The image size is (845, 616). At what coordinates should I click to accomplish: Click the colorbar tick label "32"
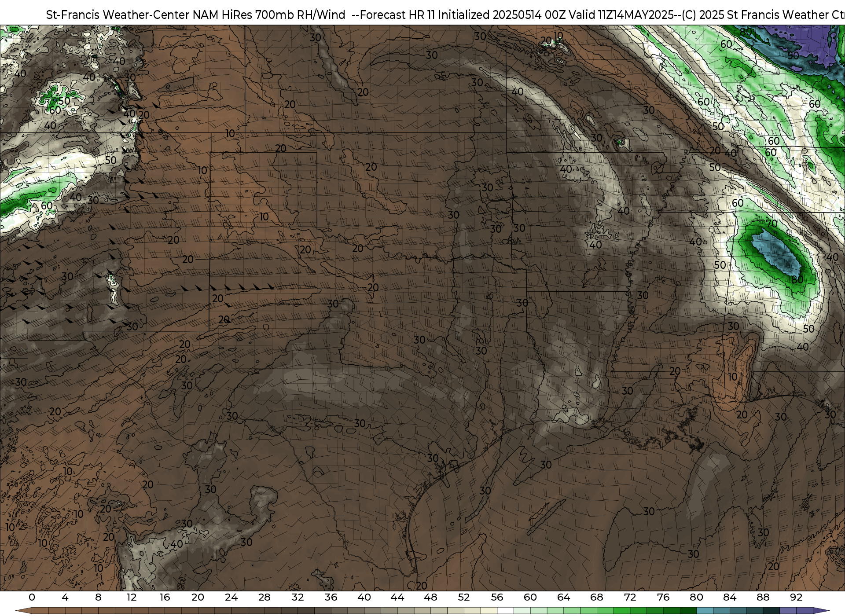coord(298,597)
